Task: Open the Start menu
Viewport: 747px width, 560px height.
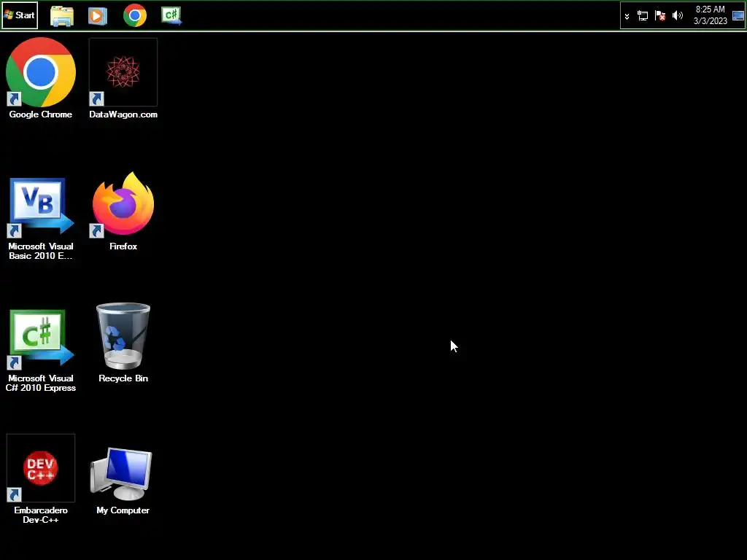Action: click(x=20, y=15)
